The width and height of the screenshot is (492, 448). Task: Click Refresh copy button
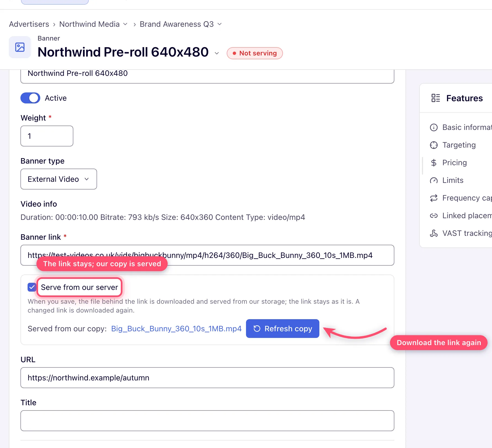(x=283, y=329)
